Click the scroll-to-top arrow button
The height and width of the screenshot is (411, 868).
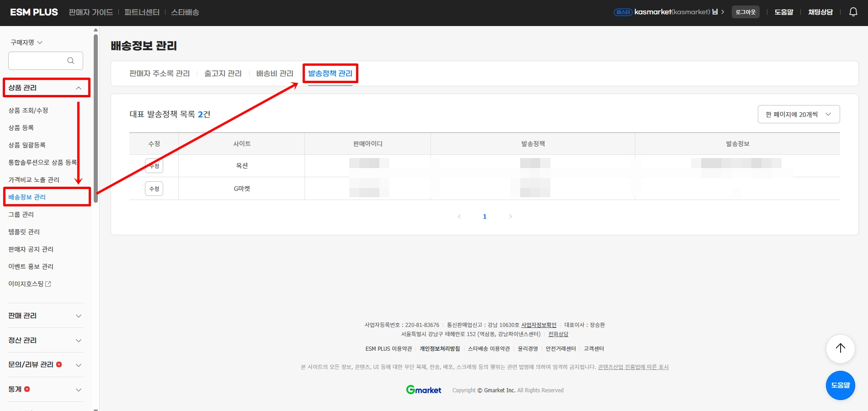tap(840, 348)
